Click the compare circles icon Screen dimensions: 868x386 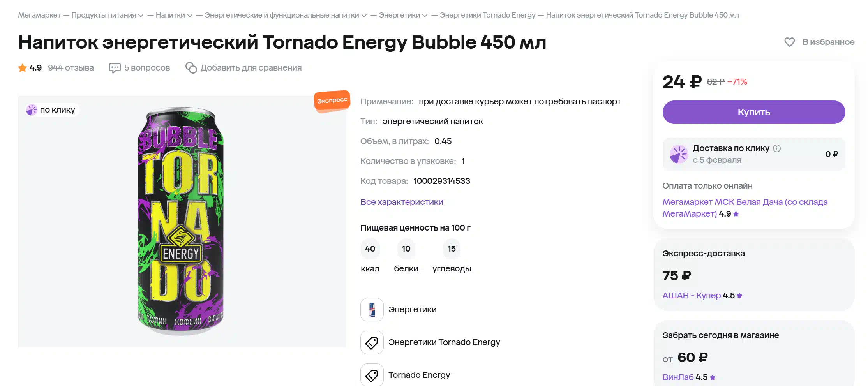(191, 68)
